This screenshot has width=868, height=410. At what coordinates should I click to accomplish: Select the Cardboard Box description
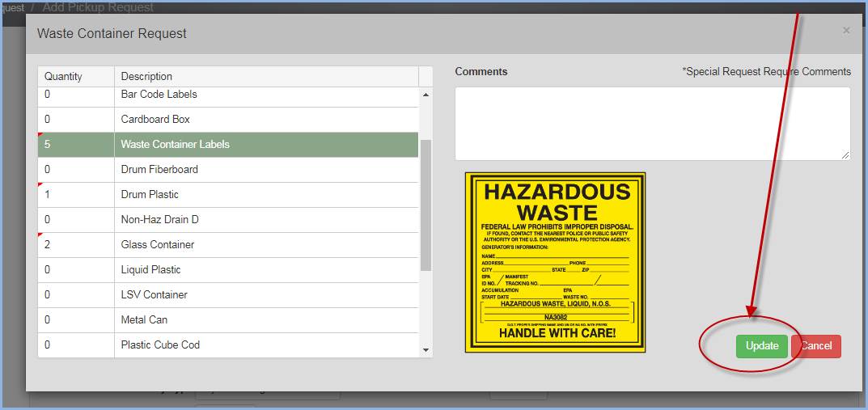point(155,120)
